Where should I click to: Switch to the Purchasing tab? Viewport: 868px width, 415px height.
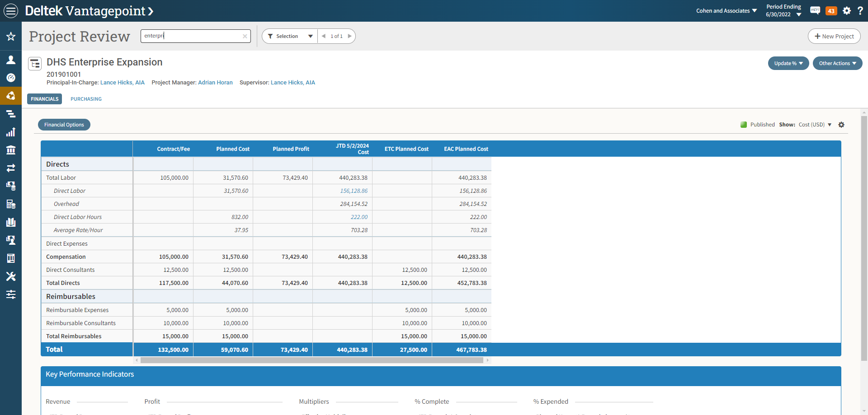coord(86,99)
